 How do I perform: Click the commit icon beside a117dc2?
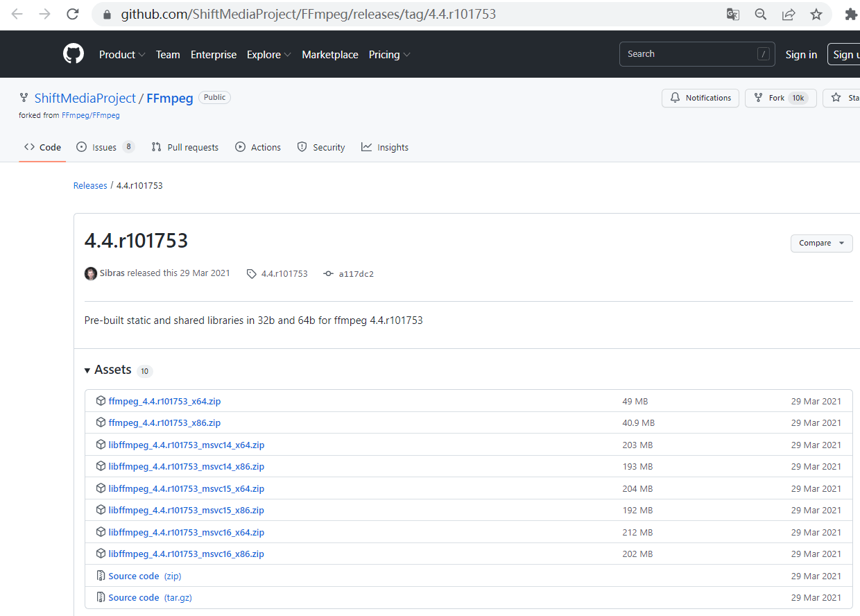point(329,274)
